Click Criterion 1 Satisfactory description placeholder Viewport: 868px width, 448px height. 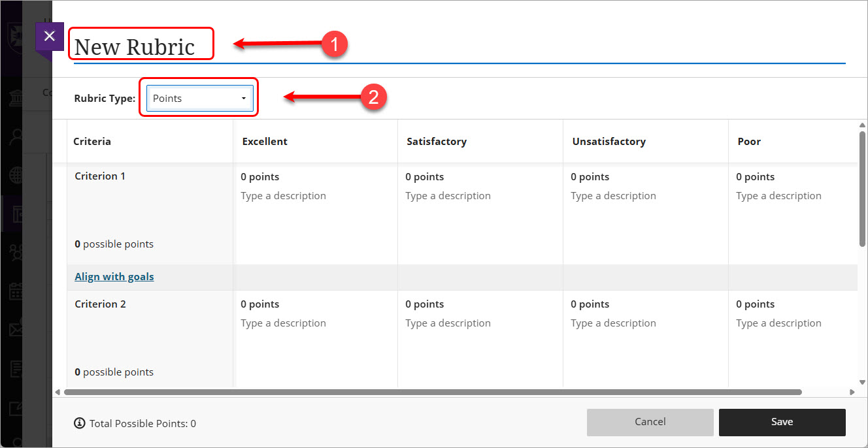[448, 196]
